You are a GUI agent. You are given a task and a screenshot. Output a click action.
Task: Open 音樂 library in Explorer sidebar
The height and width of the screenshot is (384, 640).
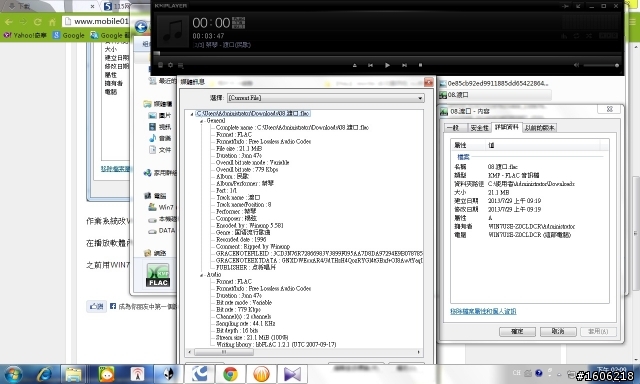[x=160, y=138]
